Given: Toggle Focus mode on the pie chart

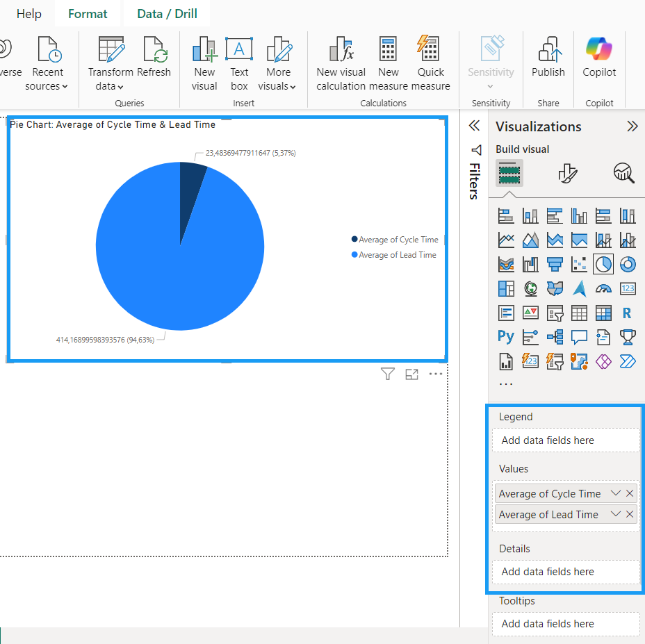Looking at the screenshot, I should (x=412, y=374).
